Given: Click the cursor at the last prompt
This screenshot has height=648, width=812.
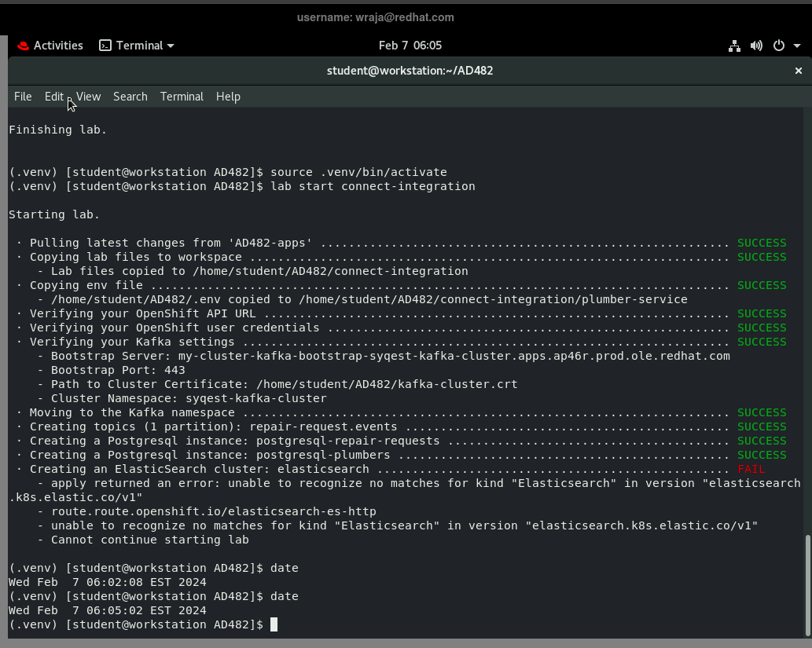Looking at the screenshot, I should click(274, 624).
